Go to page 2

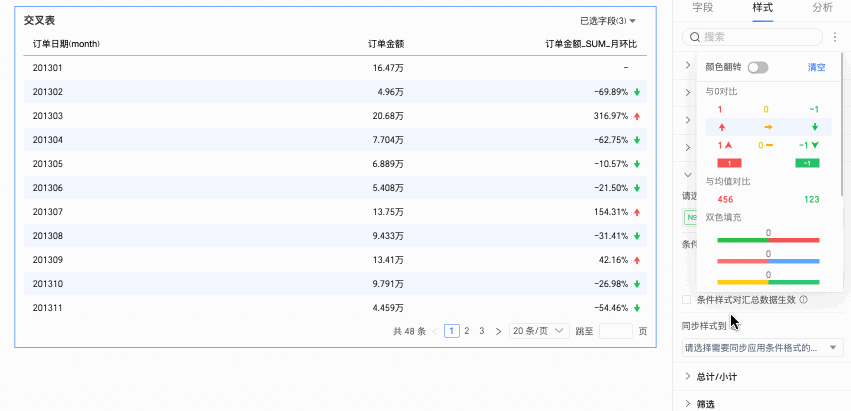[467, 331]
